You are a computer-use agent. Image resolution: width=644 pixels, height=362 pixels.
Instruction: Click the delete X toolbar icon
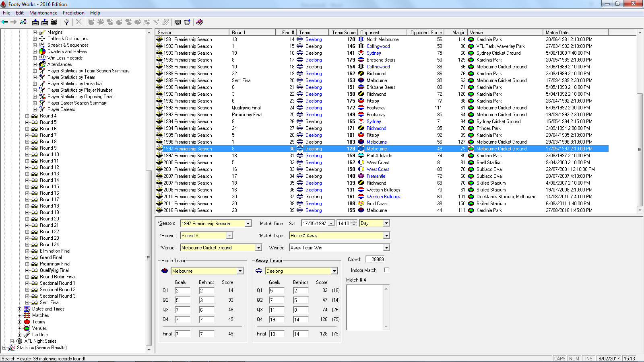tap(78, 22)
